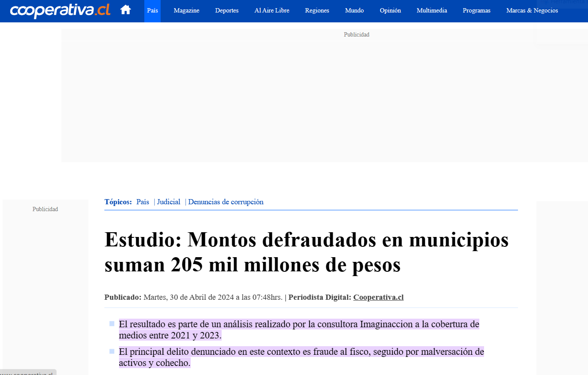Screen dimensions: 588x375
Task: Open the cooperativa.cl logo link
Action: tap(60, 10)
